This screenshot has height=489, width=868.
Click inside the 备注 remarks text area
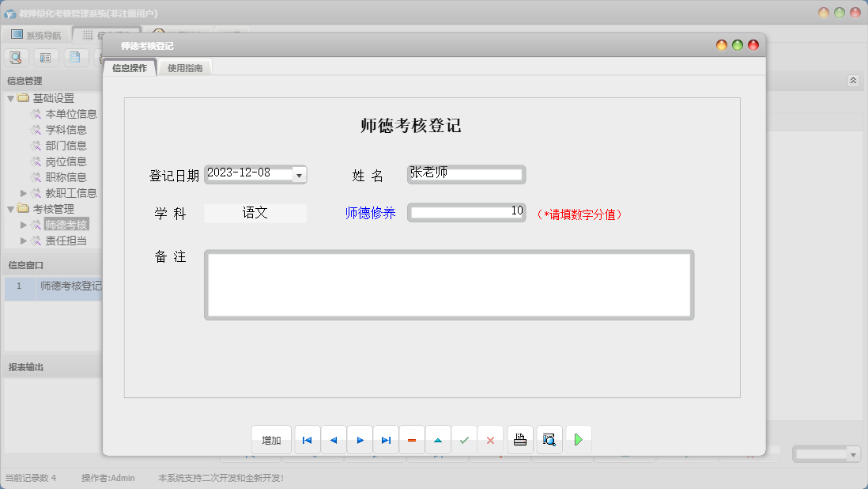click(449, 285)
